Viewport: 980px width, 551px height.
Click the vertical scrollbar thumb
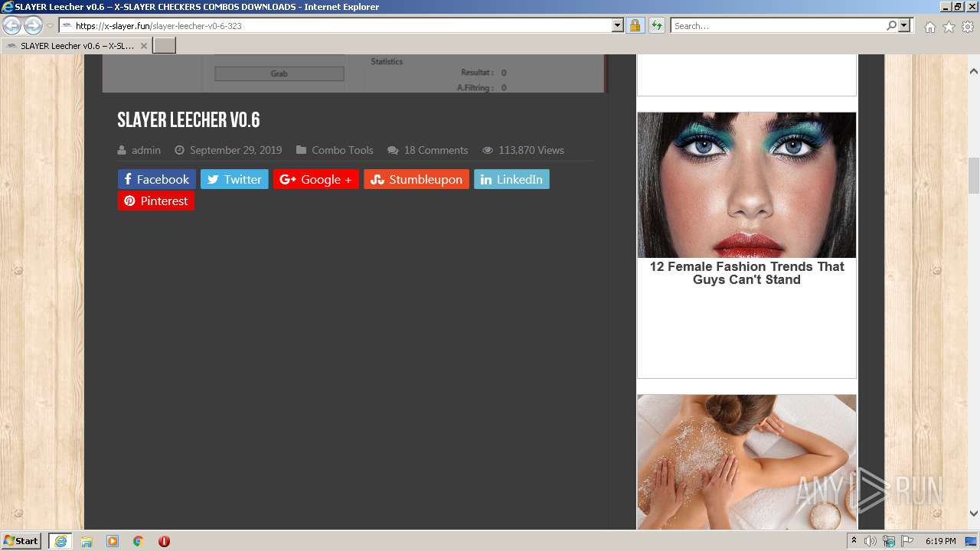click(x=974, y=175)
